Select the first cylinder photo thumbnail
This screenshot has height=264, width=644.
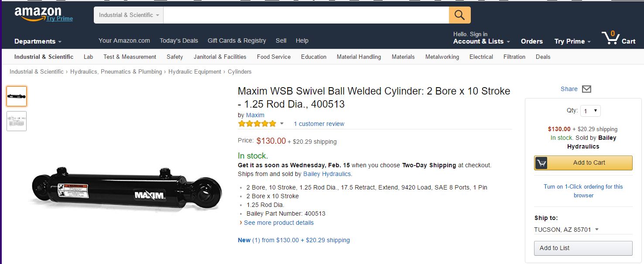coord(17,96)
